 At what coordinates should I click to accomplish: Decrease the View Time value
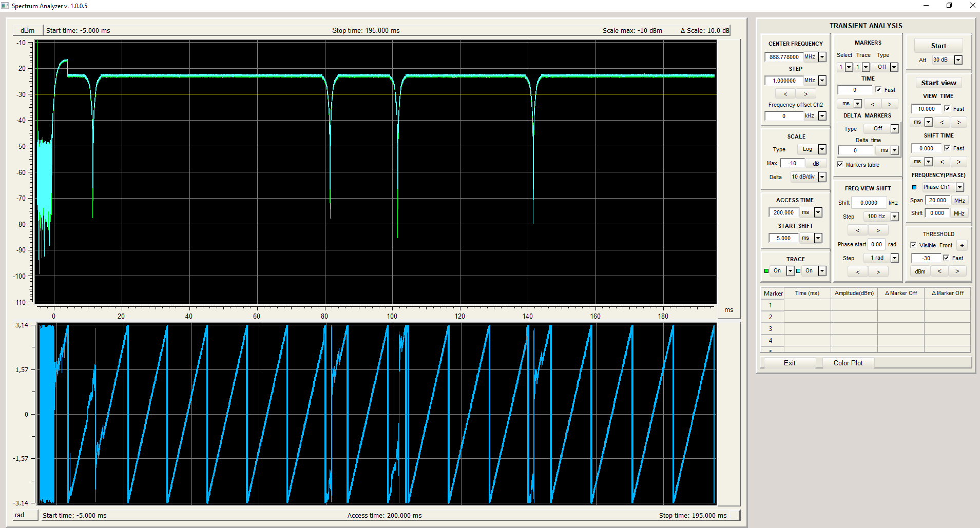(942, 122)
